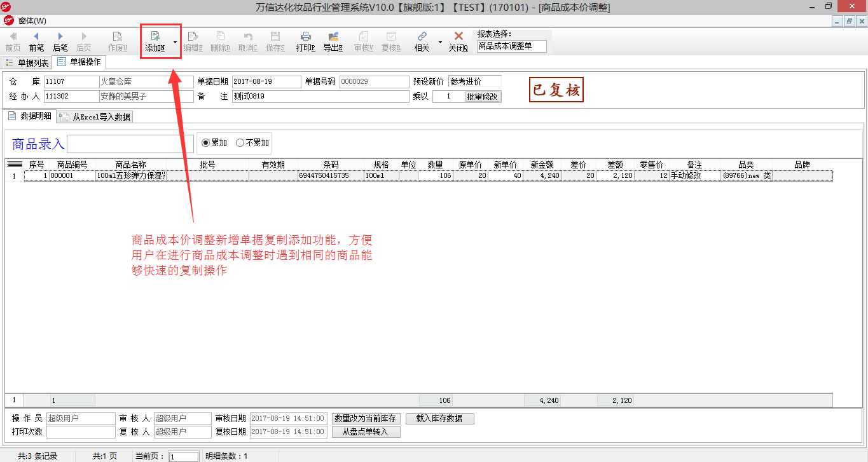868x462 pixels.
Task: Click the 有效期 column header
Action: click(273, 165)
